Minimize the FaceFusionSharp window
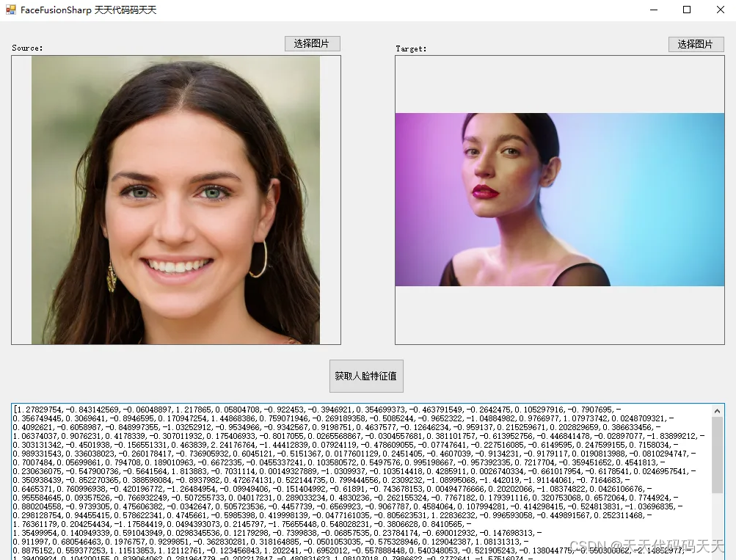736x560 pixels. click(x=652, y=10)
